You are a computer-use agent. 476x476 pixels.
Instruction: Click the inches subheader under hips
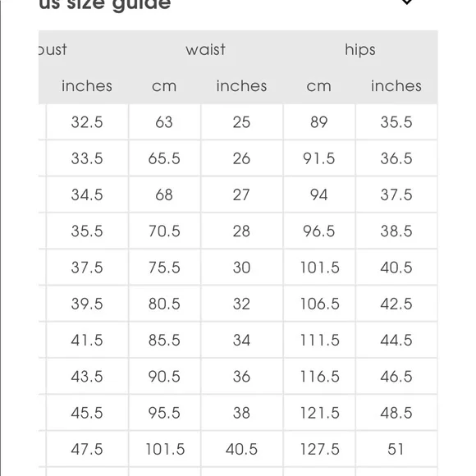[x=396, y=86]
